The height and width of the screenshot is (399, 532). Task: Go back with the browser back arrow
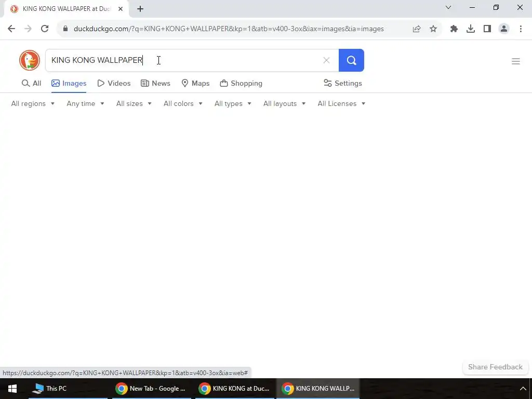(11, 29)
